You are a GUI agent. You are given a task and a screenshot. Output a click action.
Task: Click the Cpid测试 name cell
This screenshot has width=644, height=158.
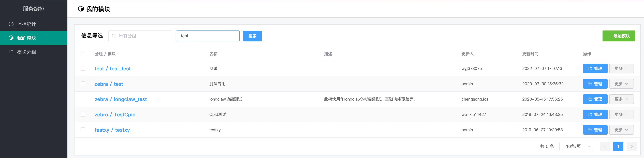coord(217,115)
